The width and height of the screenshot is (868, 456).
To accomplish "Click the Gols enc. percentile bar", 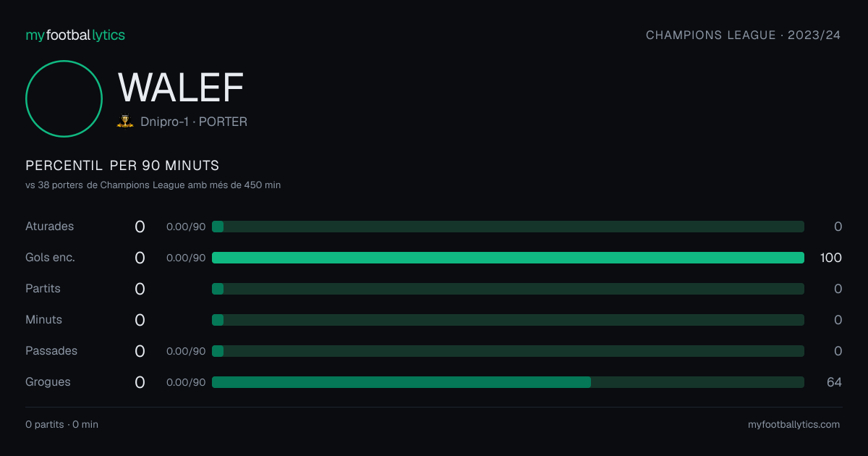I will tap(508, 258).
